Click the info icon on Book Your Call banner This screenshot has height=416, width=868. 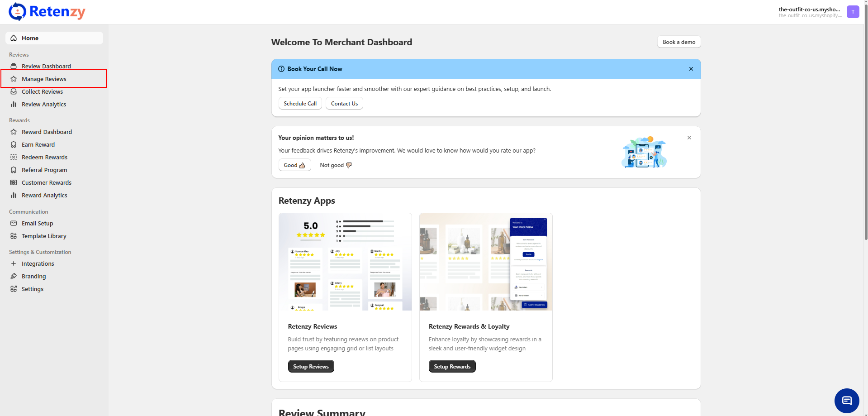281,69
